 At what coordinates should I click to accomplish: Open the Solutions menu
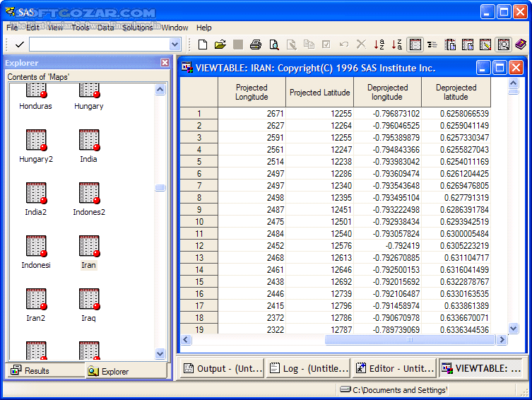(x=137, y=28)
